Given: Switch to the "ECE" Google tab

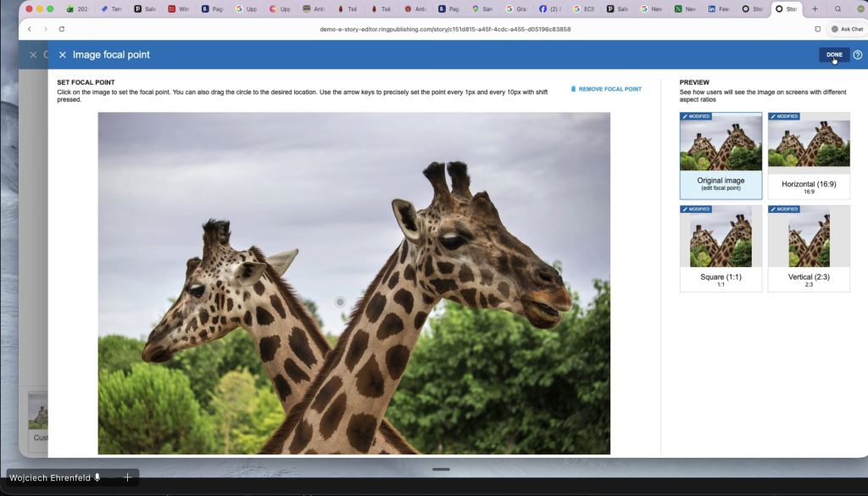Looking at the screenshot, I should tap(583, 8).
